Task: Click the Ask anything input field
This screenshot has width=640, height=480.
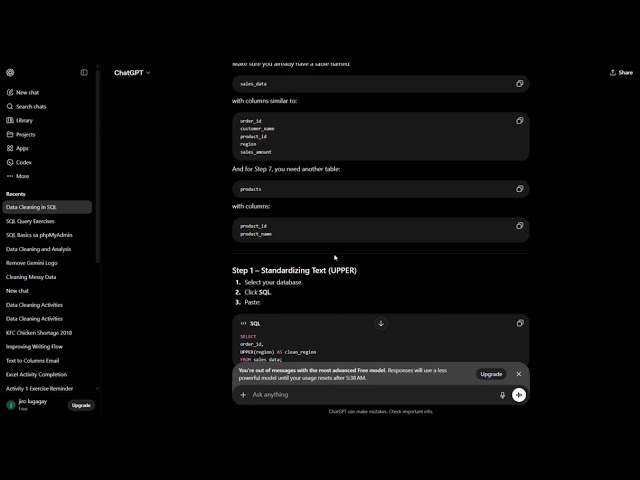Action: click(371, 395)
